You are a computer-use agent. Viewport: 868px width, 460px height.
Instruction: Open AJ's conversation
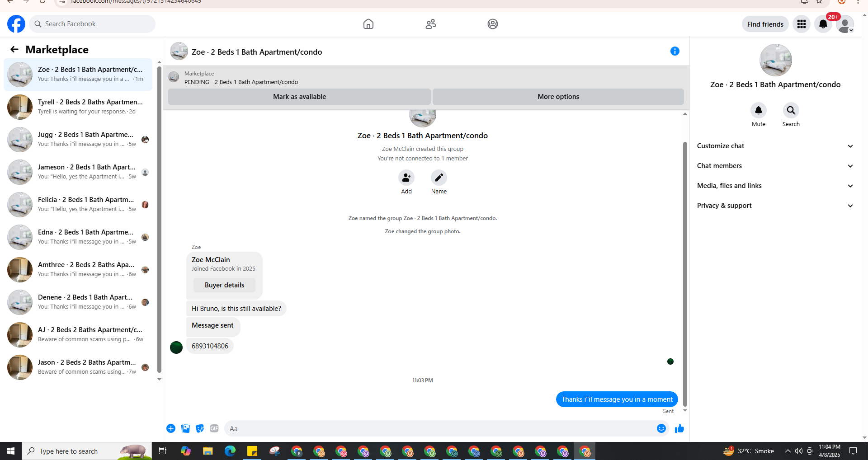click(78, 335)
